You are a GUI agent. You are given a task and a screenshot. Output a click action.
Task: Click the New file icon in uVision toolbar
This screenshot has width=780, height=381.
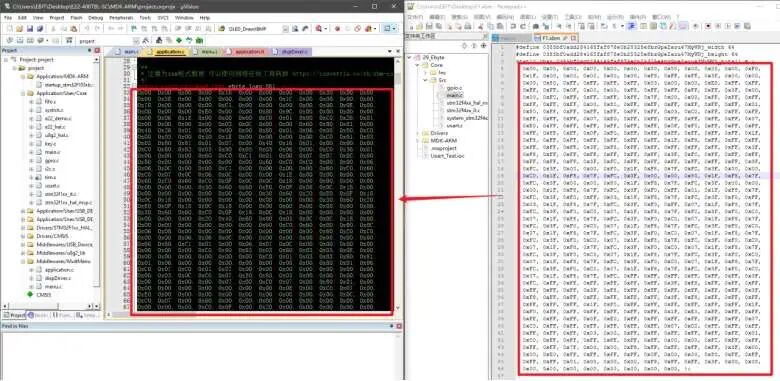coord(10,29)
